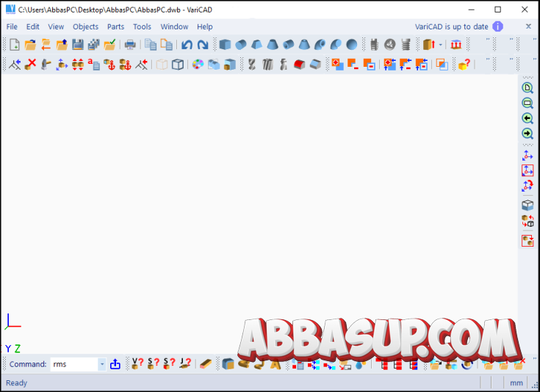
Task: Click the first S? surface query icon
Action: pyautogui.click(x=154, y=363)
